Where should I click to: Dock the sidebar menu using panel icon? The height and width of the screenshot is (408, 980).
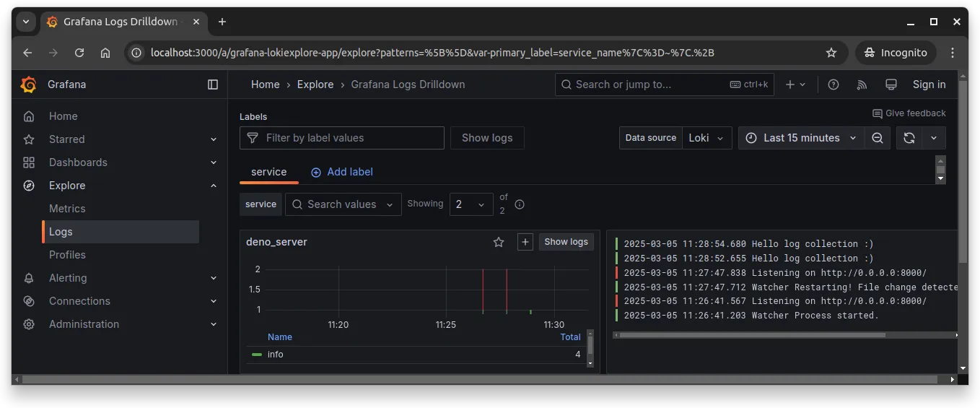(x=213, y=84)
